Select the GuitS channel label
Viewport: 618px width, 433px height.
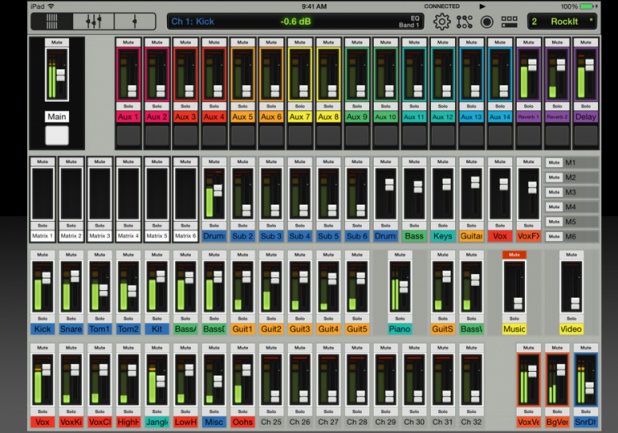click(443, 329)
